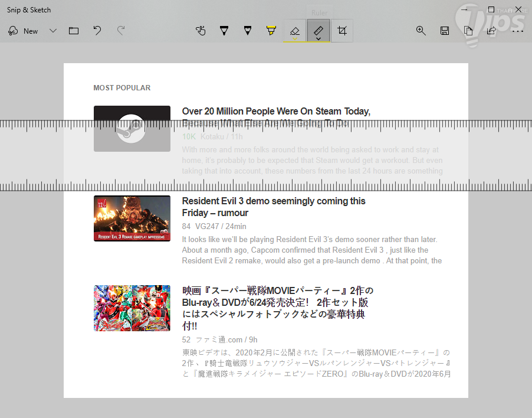Select the Pencil tool
The image size is (532, 418).
tap(248, 31)
